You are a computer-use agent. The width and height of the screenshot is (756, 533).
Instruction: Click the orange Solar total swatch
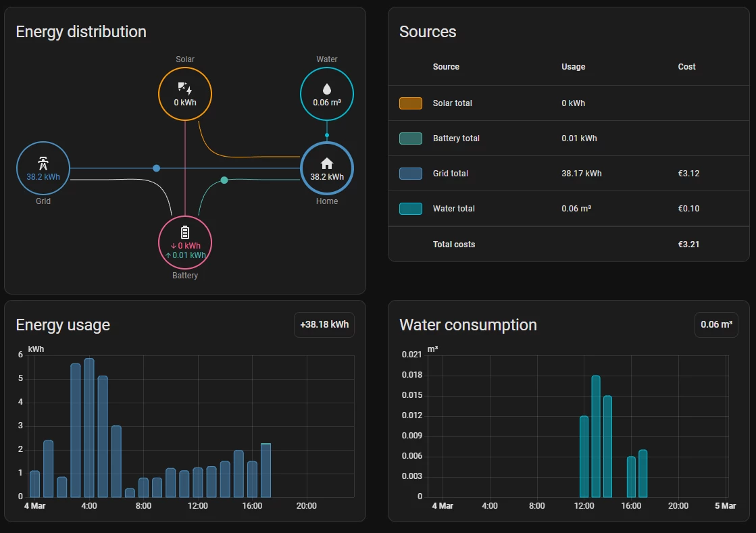point(411,103)
